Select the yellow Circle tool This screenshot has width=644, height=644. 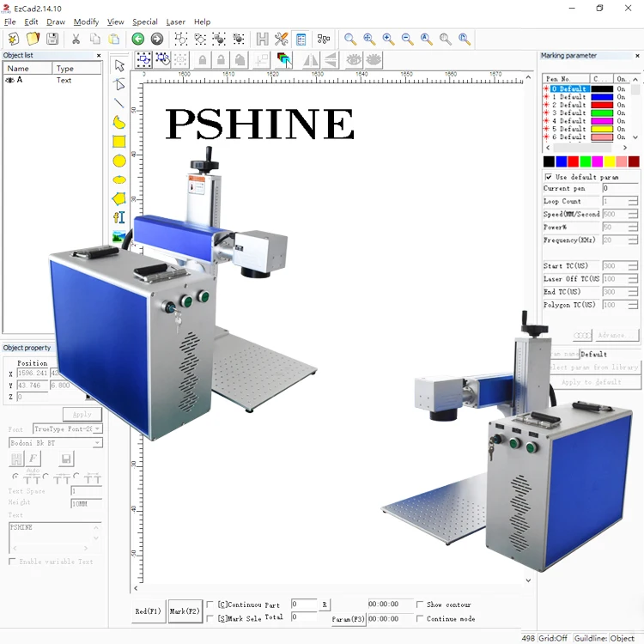119,161
